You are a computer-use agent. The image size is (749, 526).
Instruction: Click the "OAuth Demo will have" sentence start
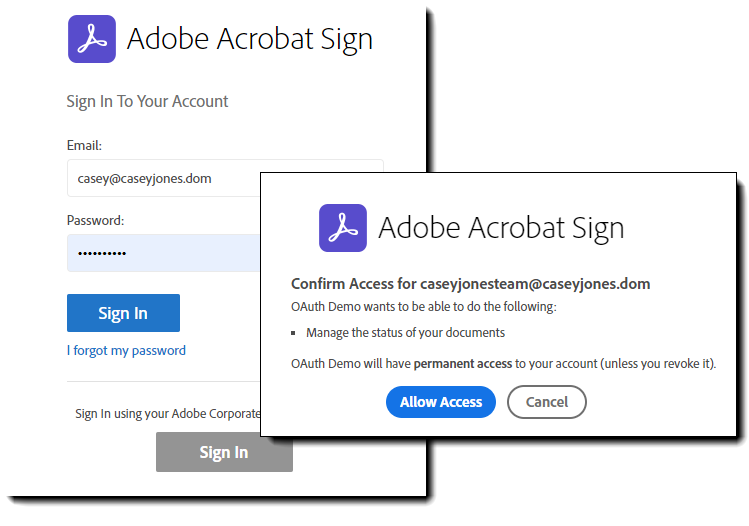point(350,363)
